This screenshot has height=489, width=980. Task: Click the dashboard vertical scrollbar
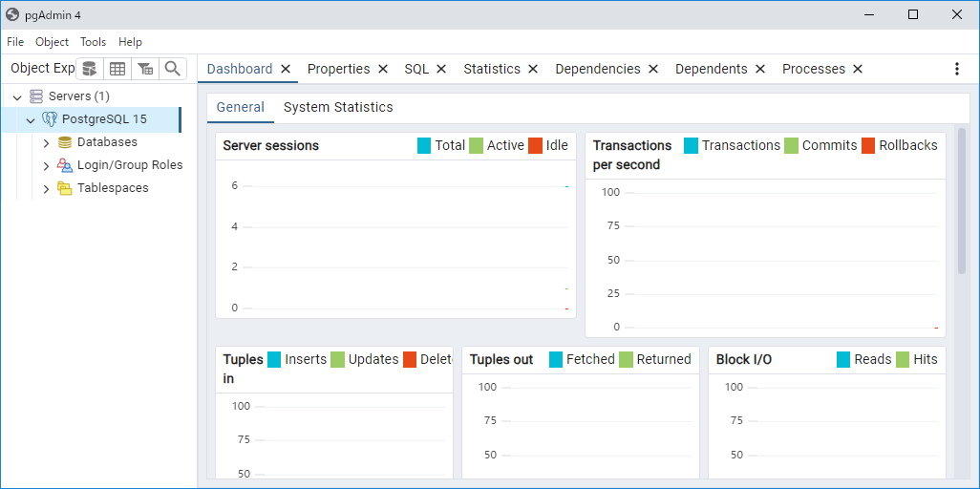961,201
